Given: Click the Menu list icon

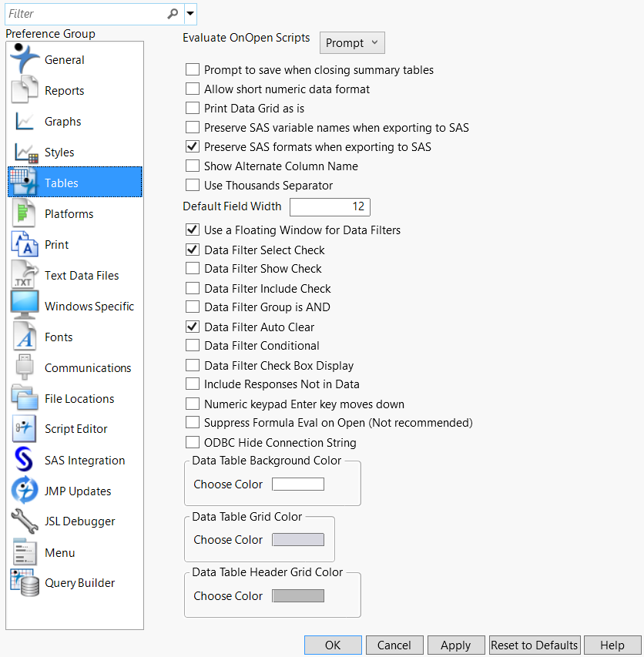Looking at the screenshot, I should click(x=25, y=551).
